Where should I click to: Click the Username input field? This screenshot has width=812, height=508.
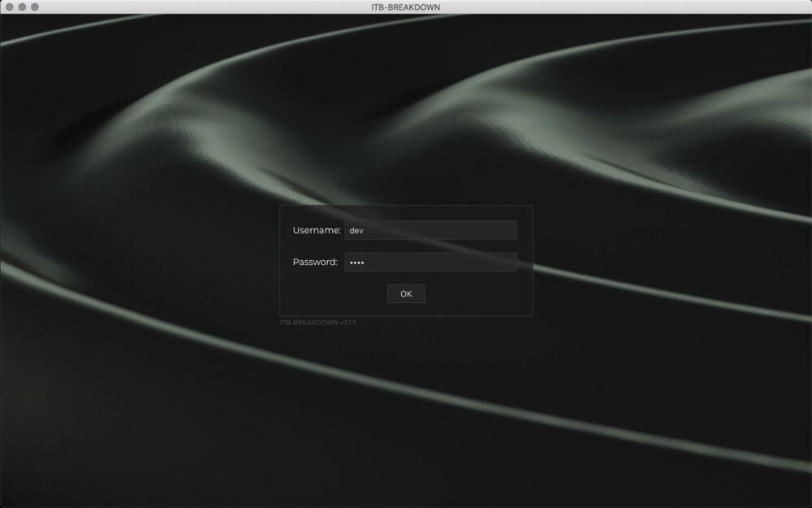coord(430,230)
